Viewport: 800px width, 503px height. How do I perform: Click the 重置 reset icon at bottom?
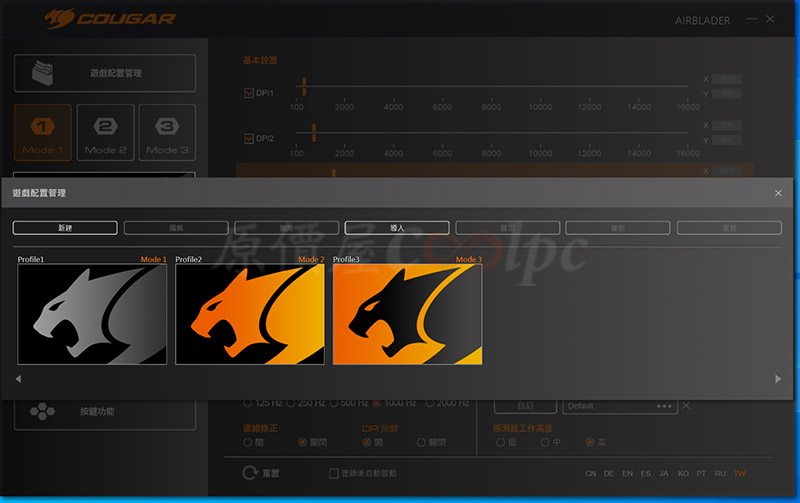[x=250, y=473]
